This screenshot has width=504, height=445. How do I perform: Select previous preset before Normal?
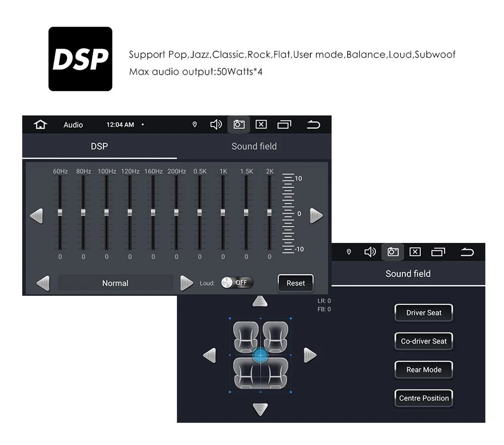click(43, 283)
